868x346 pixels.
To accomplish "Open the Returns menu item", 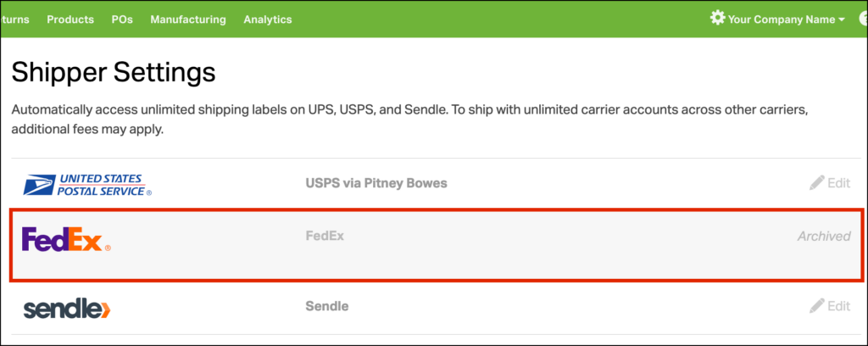I will coord(14,20).
